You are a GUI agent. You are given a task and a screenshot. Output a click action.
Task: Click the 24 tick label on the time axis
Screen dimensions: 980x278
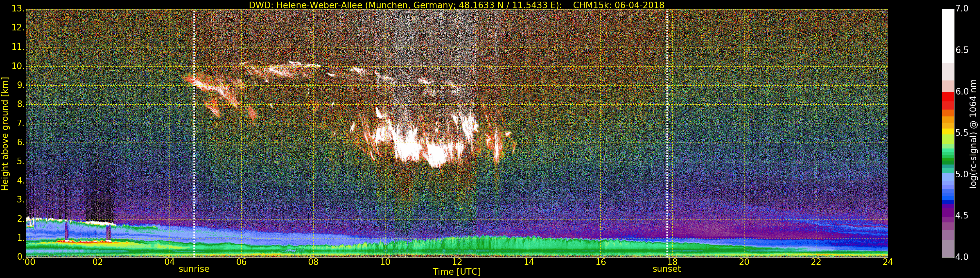pyautogui.click(x=888, y=262)
